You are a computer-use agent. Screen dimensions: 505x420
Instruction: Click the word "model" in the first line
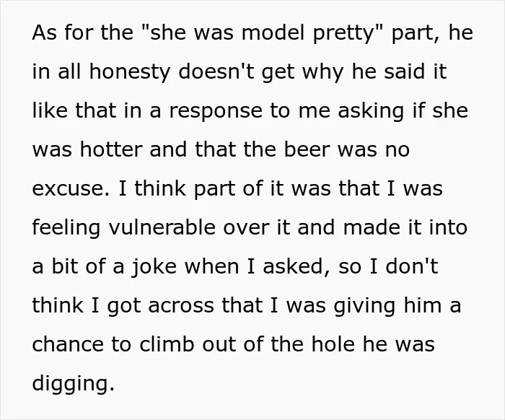[273, 32]
